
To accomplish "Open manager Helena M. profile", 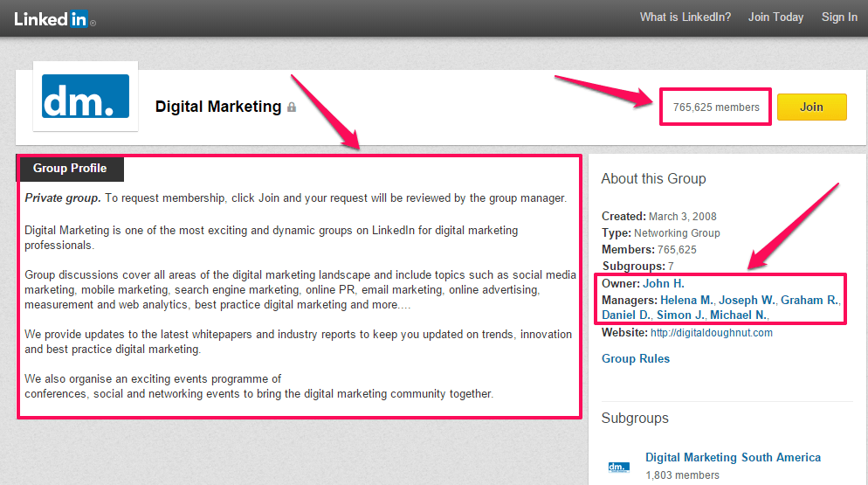I will click(686, 300).
